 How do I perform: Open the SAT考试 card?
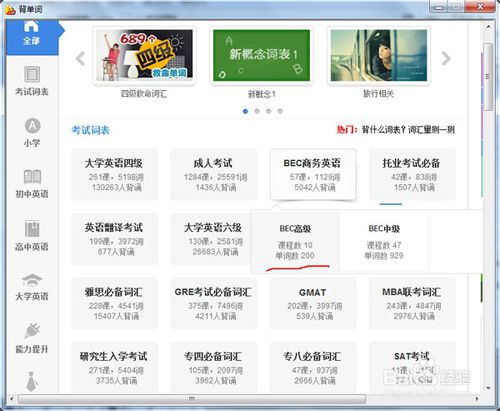(x=412, y=367)
